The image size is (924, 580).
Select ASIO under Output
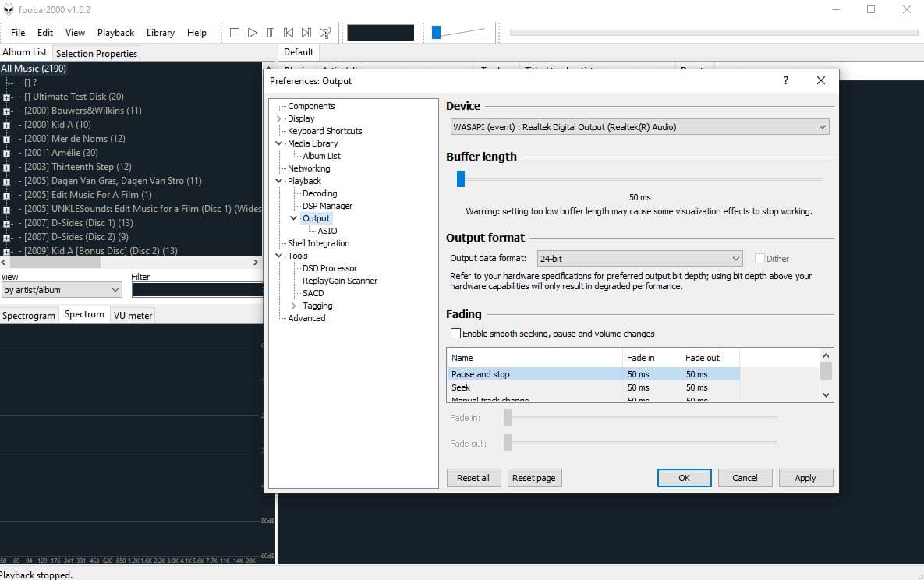(327, 231)
